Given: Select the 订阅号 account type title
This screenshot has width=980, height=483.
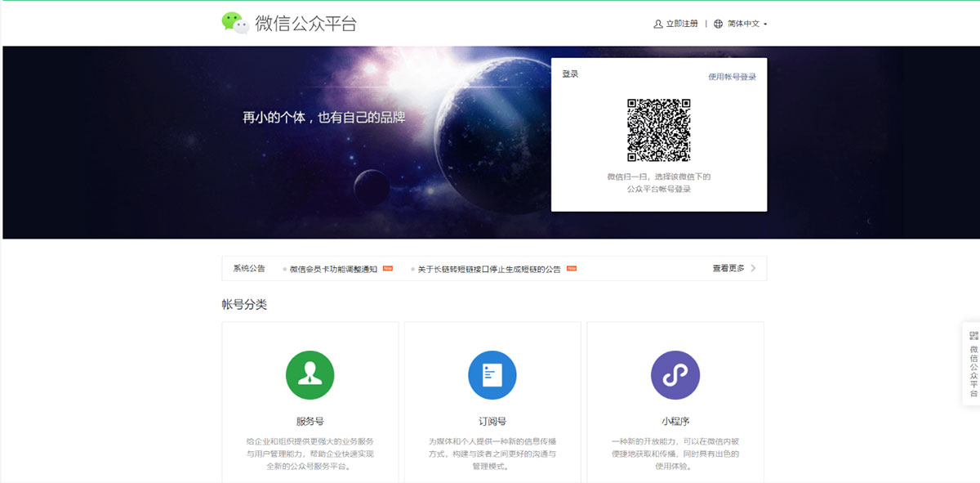Looking at the screenshot, I should [492, 422].
